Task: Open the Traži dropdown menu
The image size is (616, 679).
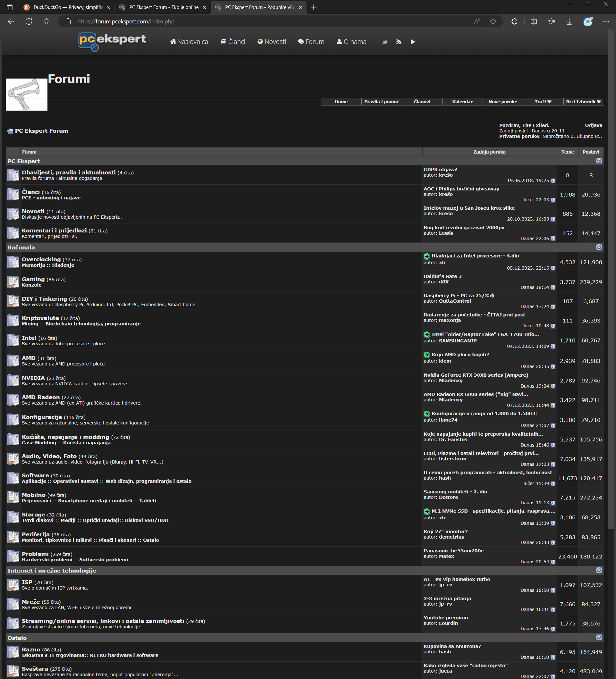Action: pyautogui.click(x=543, y=102)
